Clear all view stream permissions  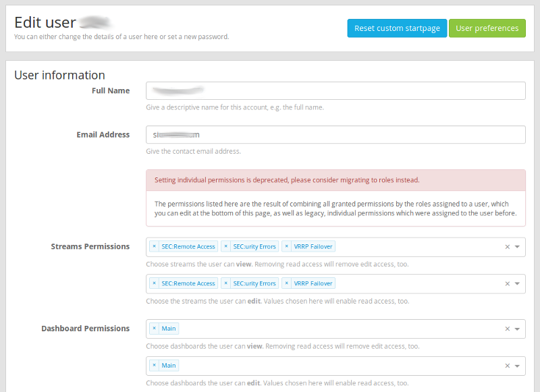(x=508, y=247)
